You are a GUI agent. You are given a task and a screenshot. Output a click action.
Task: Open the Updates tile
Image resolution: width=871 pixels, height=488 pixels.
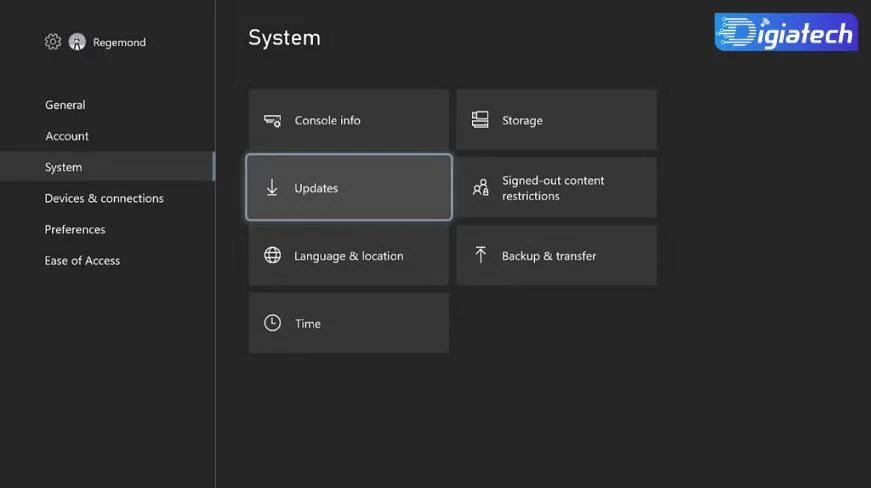click(x=349, y=188)
